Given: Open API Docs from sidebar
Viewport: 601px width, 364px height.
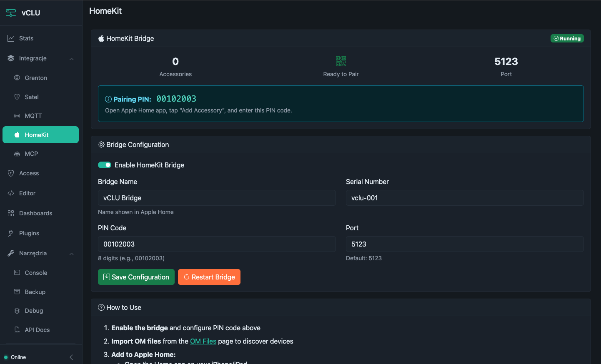Looking at the screenshot, I should click(41, 330).
